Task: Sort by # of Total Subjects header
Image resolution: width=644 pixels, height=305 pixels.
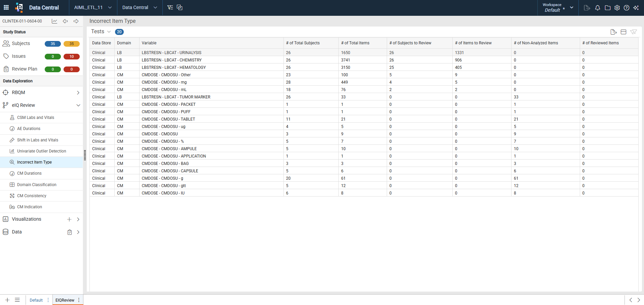Action: click(303, 43)
